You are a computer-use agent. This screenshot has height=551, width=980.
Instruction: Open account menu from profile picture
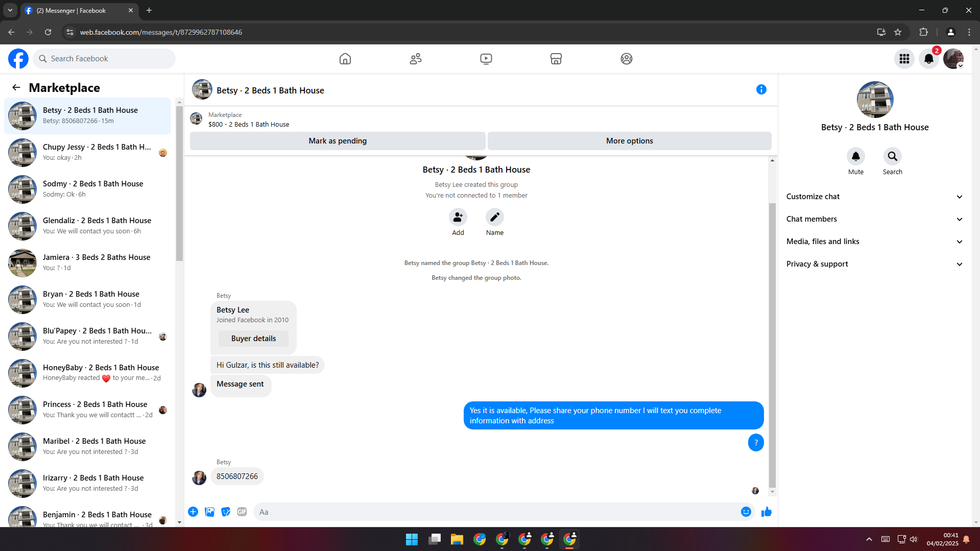953,59
